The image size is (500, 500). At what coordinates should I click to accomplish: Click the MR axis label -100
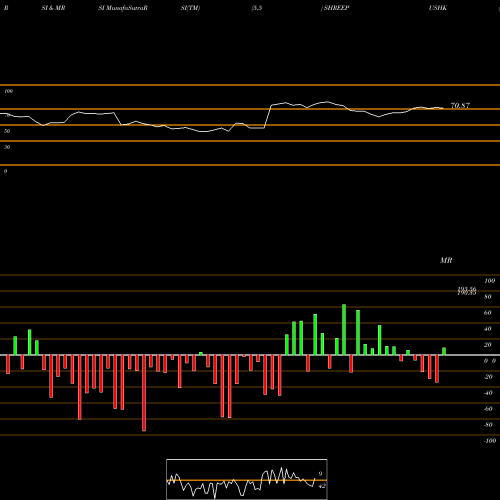pyautogui.click(x=490, y=441)
